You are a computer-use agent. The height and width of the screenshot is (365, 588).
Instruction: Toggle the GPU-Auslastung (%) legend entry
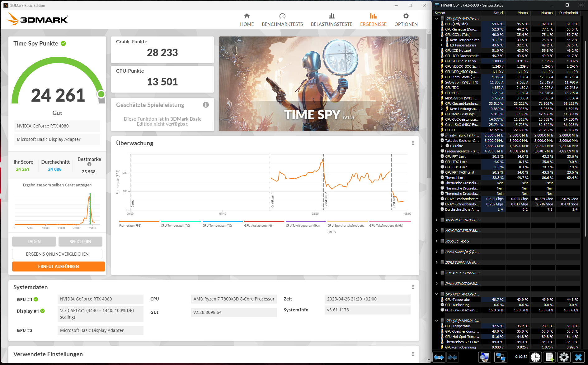click(264, 224)
